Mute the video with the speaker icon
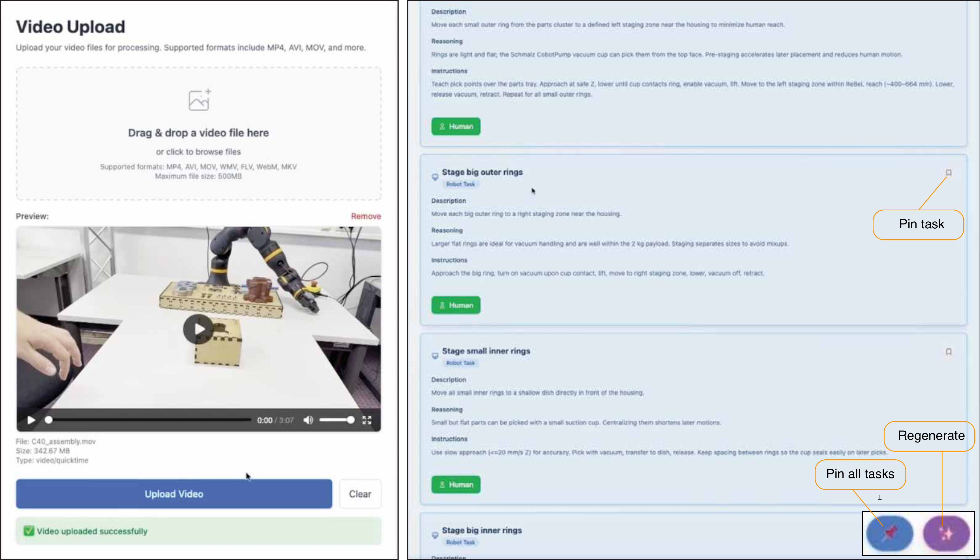980x560 pixels. [x=308, y=420]
